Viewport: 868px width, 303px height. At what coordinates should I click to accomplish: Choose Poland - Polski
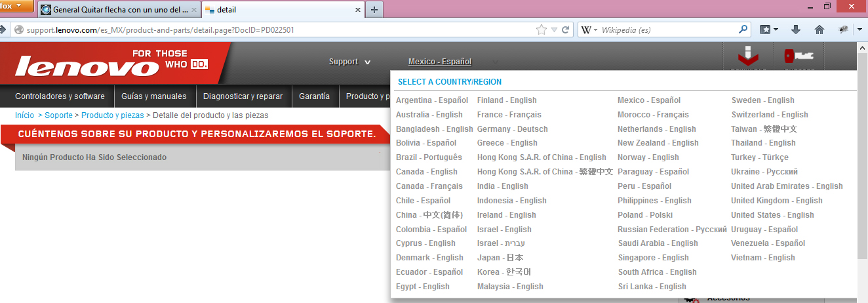[x=645, y=215]
